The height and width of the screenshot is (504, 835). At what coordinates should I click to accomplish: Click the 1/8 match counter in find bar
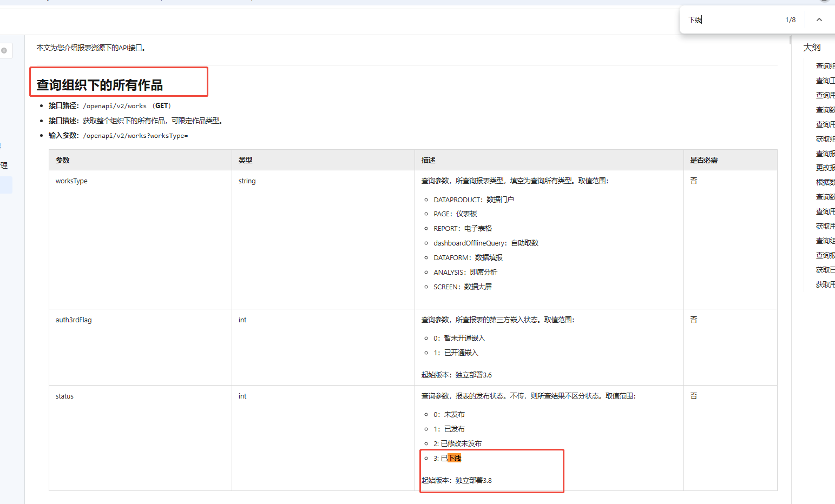tap(790, 20)
